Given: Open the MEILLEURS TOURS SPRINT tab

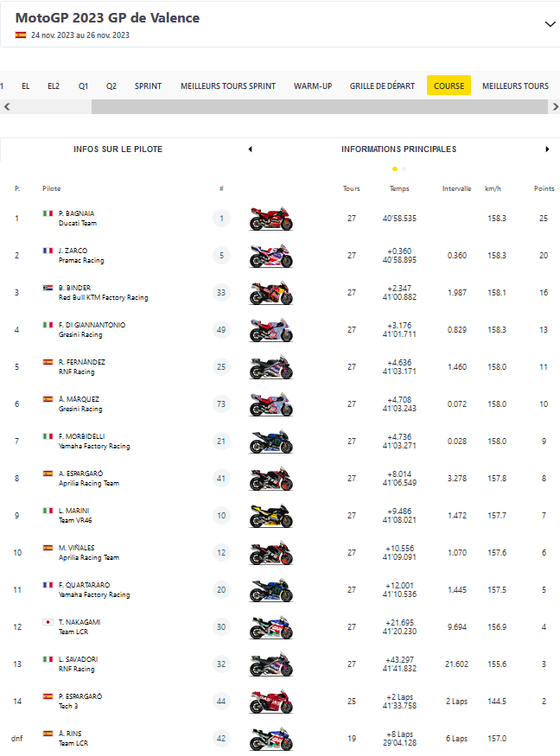Looking at the screenshot, I should [228, 86].
